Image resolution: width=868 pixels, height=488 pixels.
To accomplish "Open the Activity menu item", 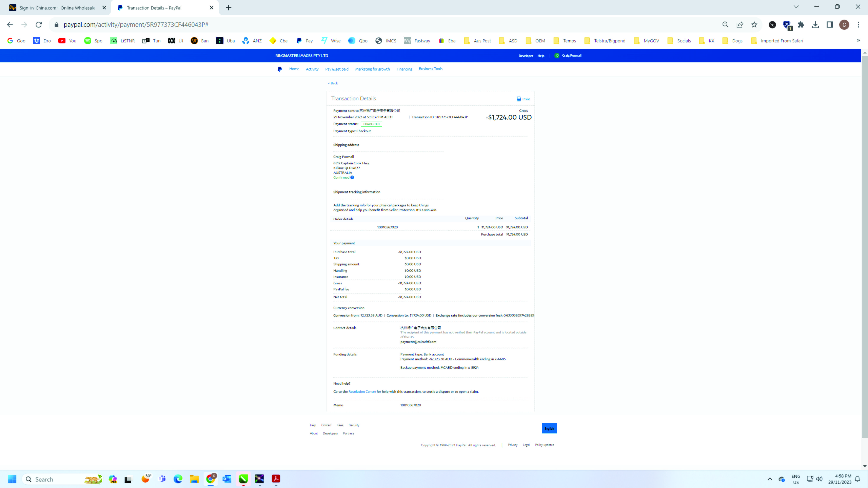I will pos(312,69).
